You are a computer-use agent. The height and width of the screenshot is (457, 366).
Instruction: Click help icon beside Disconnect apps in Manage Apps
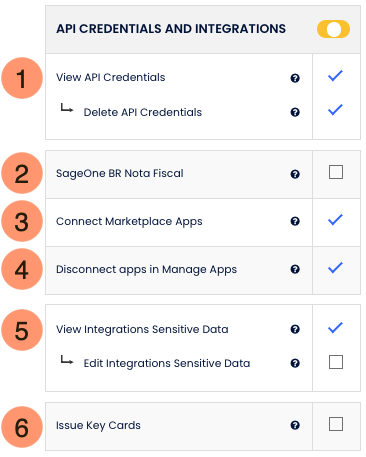[x=295, y=269]
